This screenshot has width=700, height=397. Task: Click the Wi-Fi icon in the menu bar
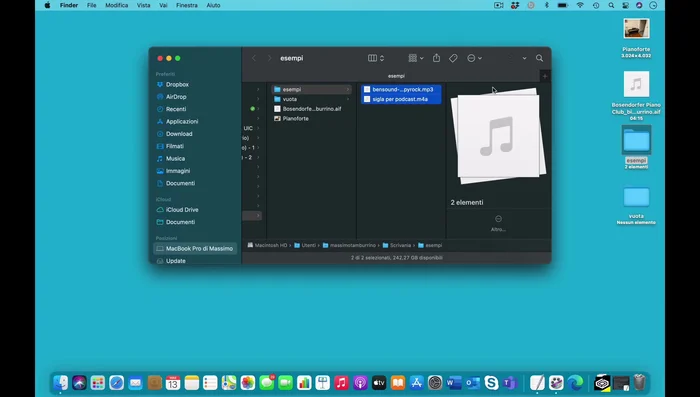pos(580,5)
